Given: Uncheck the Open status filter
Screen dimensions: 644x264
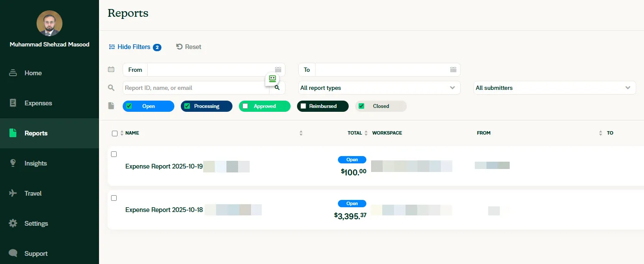Looking at the screenshot, I should pyautogui.click(x=129, y=106).
